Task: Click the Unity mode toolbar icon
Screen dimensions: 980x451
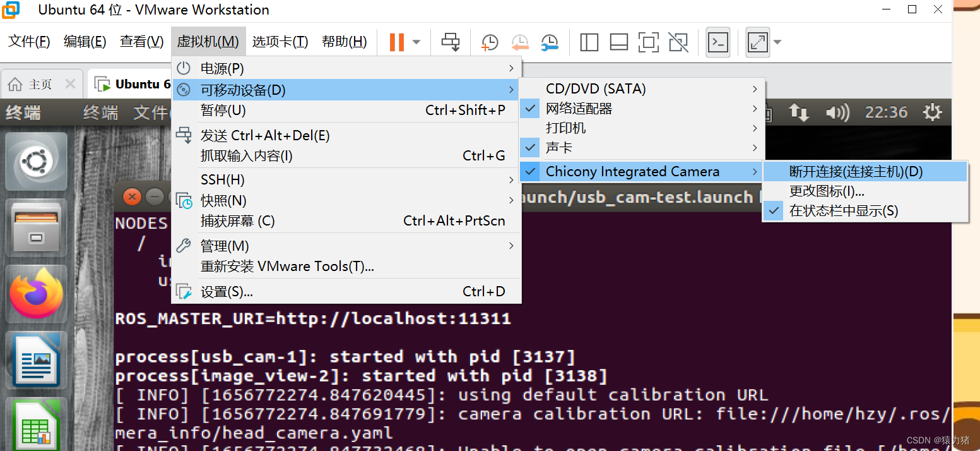Action: 678,42
